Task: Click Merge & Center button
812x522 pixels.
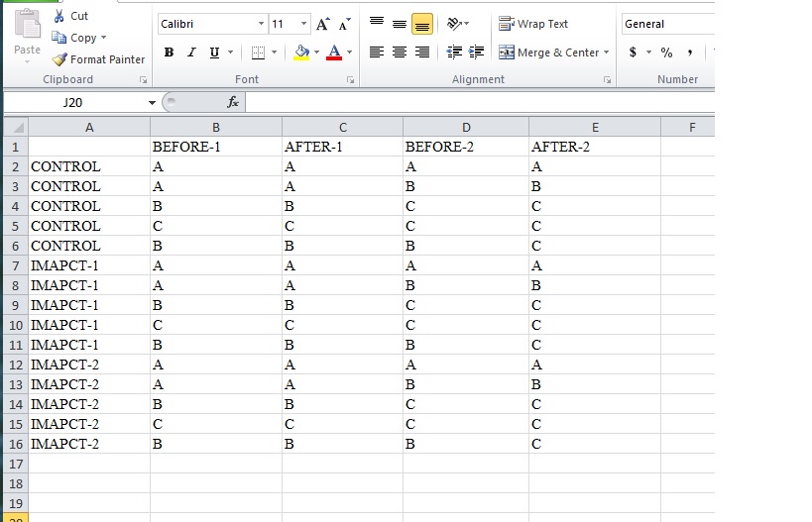Action: (548, 52)
